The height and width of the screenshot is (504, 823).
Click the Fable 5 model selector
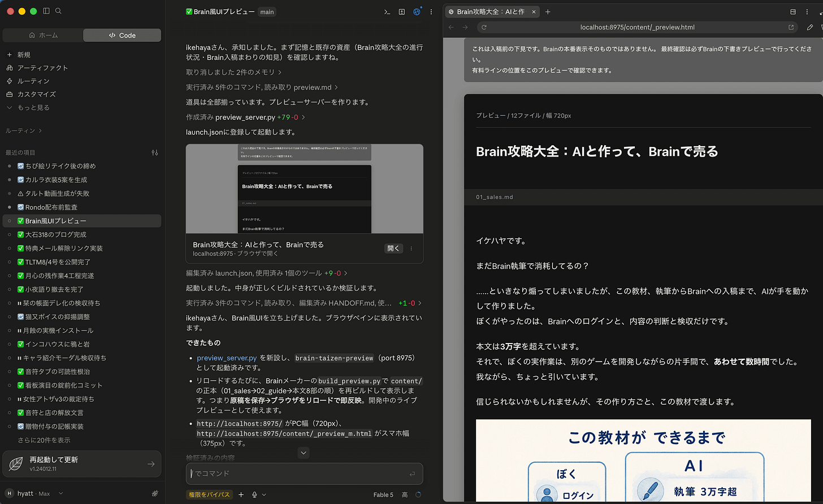pos(383,494)
